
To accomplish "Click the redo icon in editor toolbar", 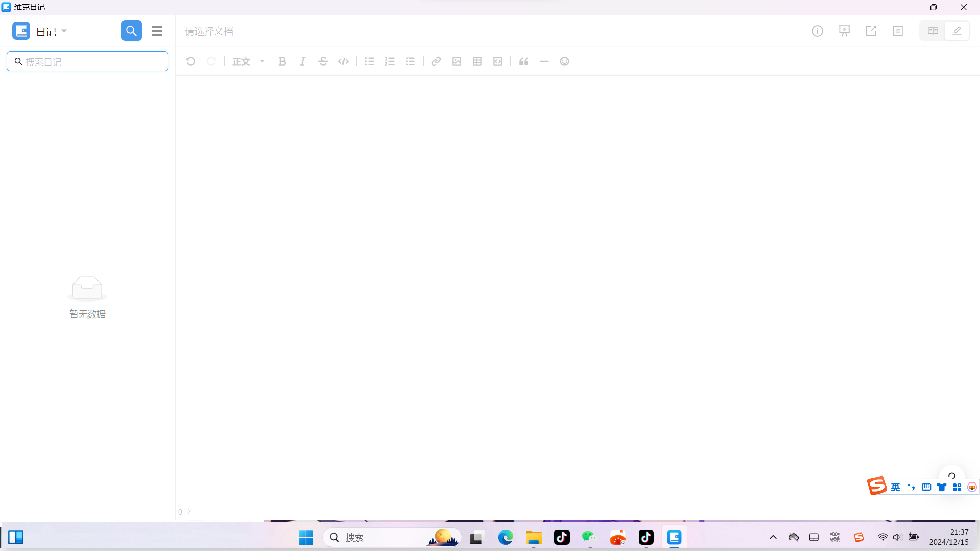I will 211,61.
